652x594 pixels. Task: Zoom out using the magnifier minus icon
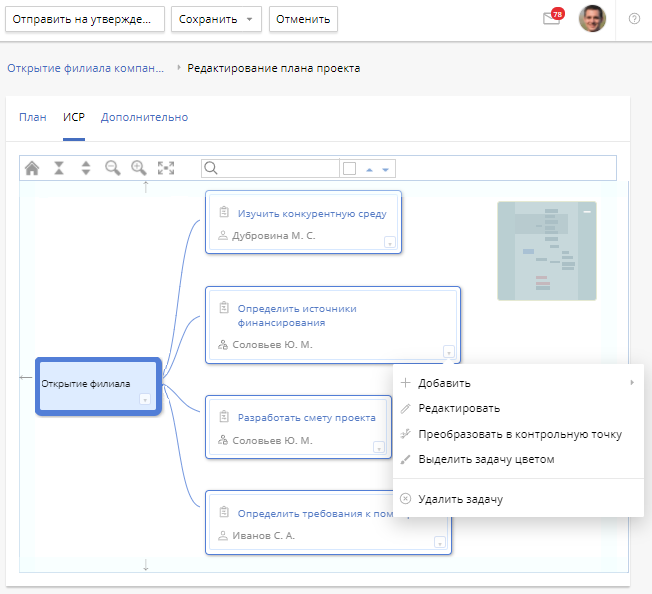pos(112,168)
